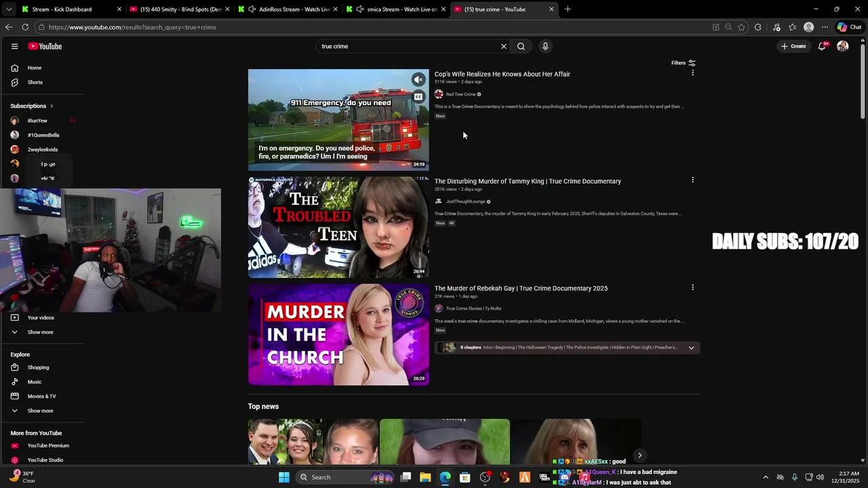
Task: Play the 911 Emergency fire truck thumbnail
Action: (x=338, y=120)
